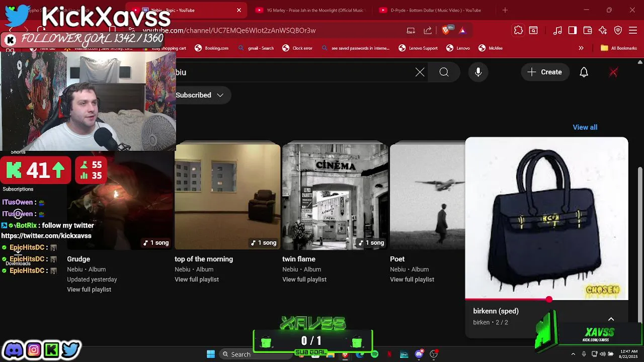Open the twin flame album thumbnail

point(335,197)
